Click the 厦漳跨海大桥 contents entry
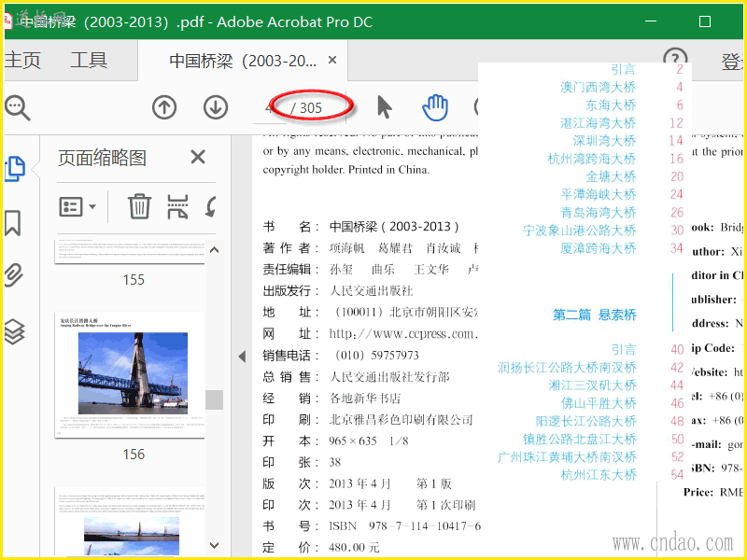This screenshot has height=560, width=747. (x=598, y=248)
